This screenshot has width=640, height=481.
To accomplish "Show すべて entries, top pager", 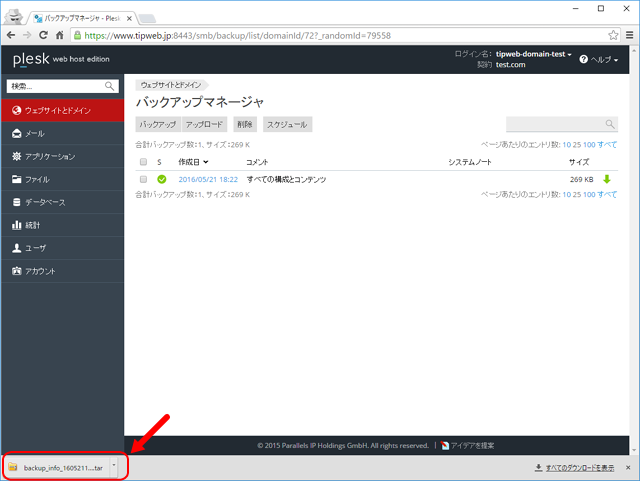I will point(607,145).
